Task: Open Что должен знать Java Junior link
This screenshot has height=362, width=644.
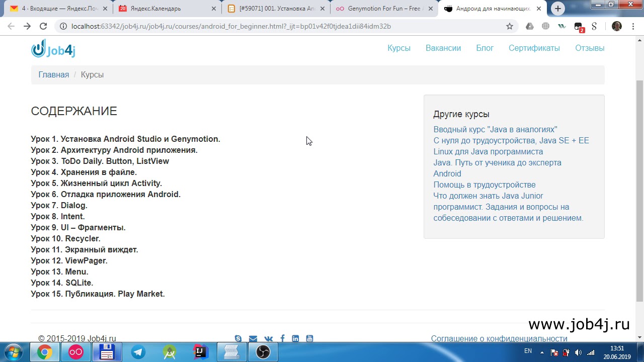Action: 508,207
